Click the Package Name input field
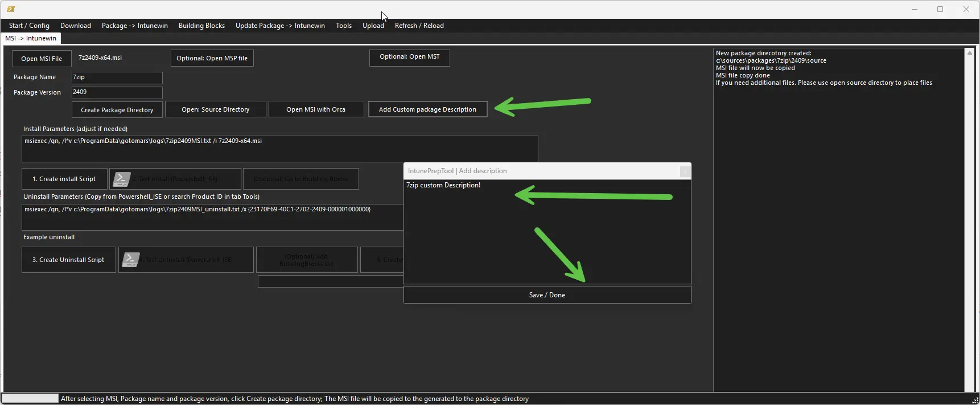Viewport: 980px width, 405px height. click(x=117, y=77)
